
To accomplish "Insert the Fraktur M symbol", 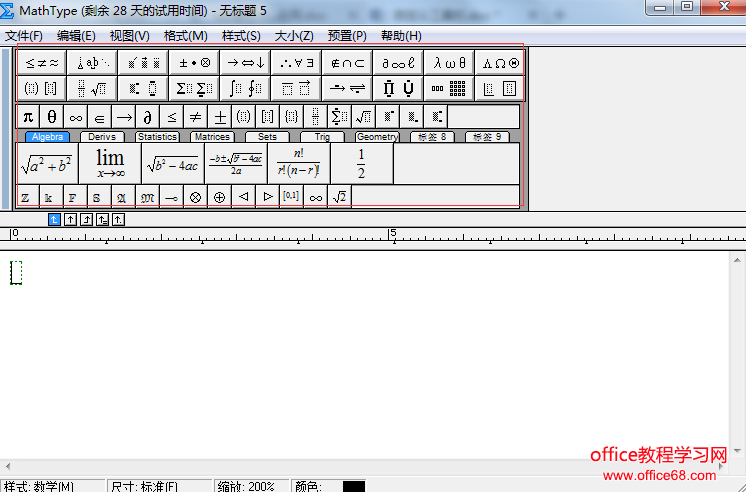I will (147, 197).
